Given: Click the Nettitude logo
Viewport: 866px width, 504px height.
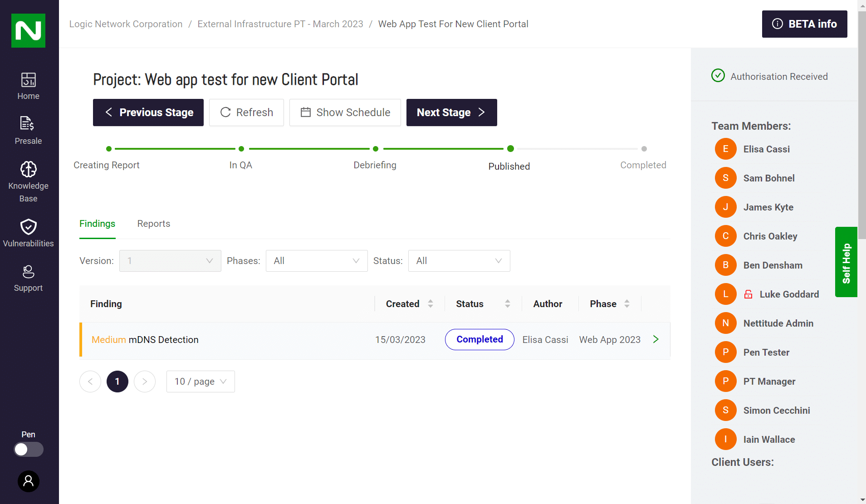Looking at the screenshot, I should [x=28, y=30].
